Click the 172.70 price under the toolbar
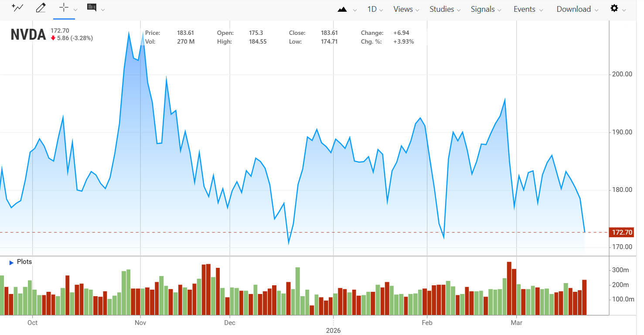This screenshot has width=644, height=335. 60,31
